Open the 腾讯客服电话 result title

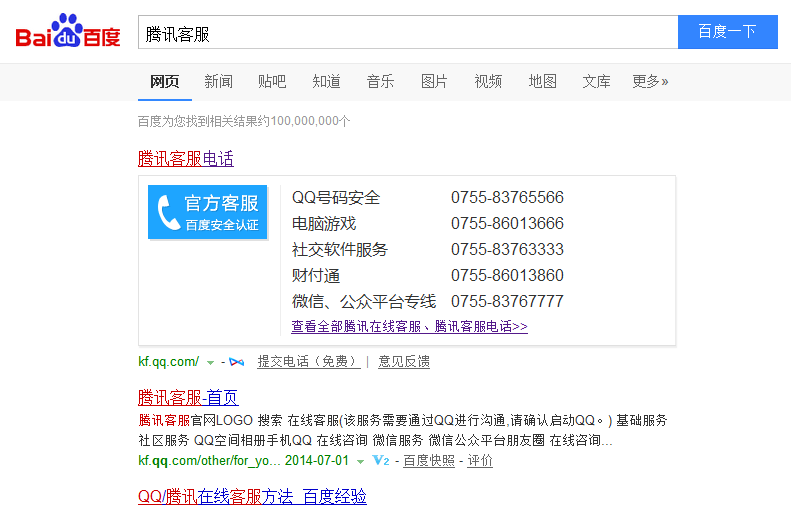coord(186,159)
